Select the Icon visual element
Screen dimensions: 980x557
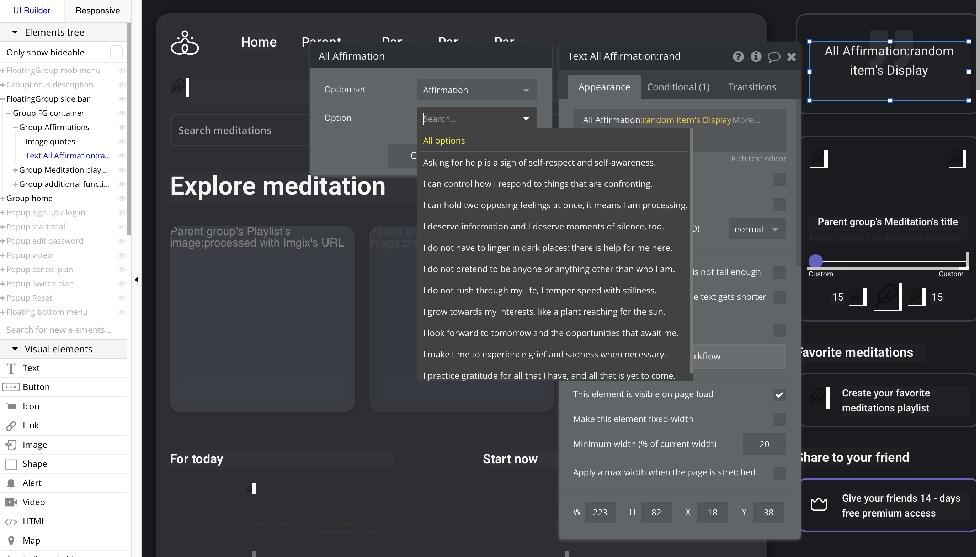(x=11, y=406)
